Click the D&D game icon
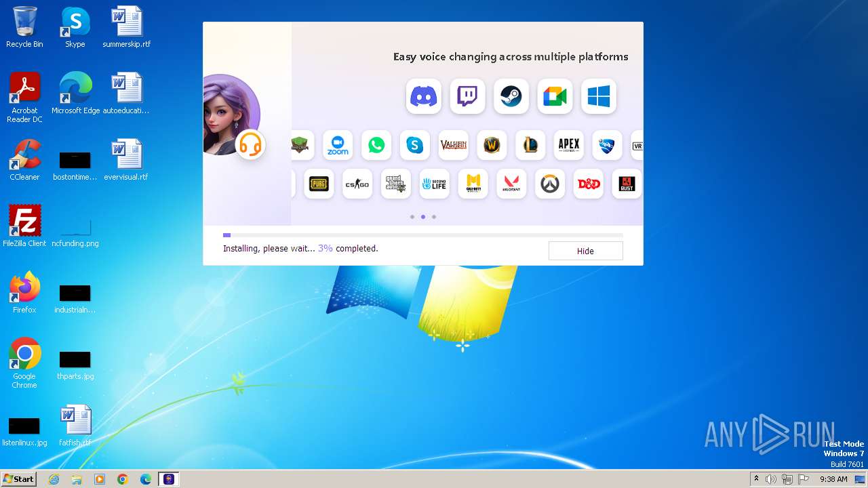868x488 pixels. click(589, 184)
